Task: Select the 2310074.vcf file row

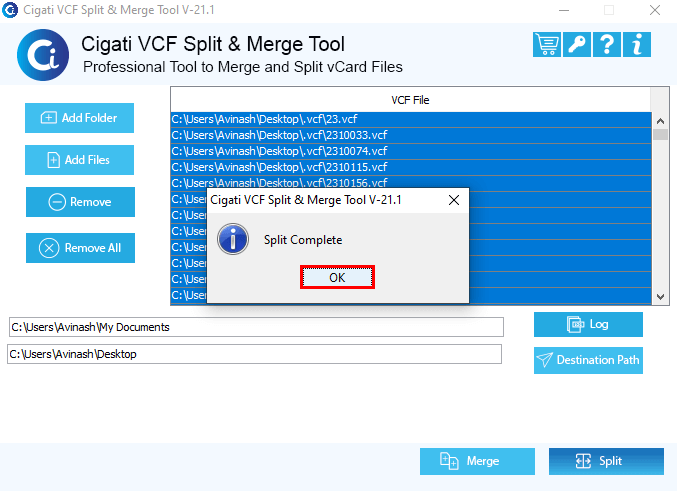Action: [x=411, y=151]
